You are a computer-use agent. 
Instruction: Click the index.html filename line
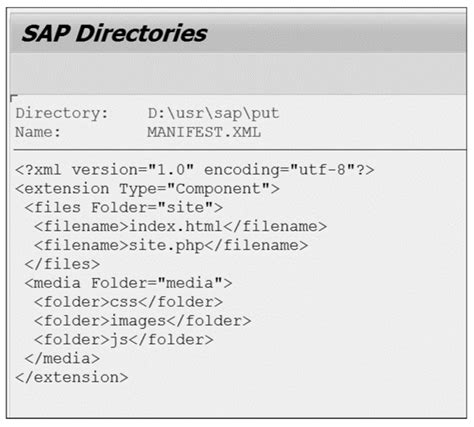pyautogui.click(x=181, y=227)
